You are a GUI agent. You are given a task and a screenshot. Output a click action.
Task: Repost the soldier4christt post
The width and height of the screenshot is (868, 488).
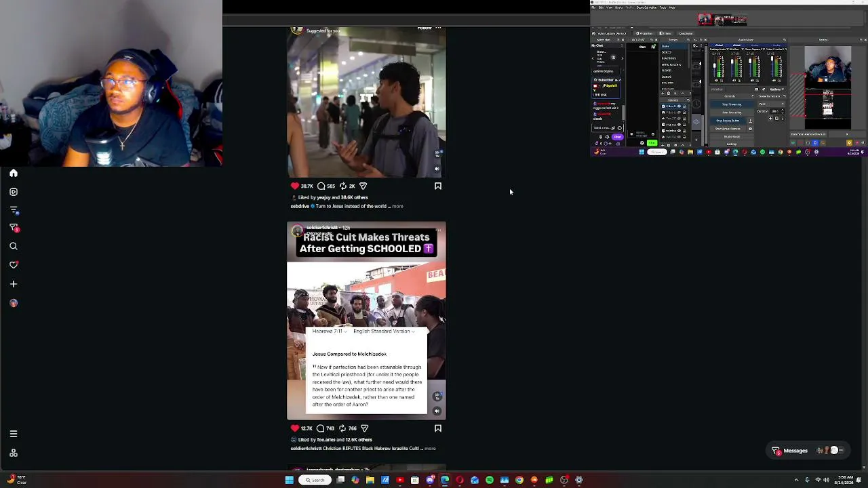(342, 428)
